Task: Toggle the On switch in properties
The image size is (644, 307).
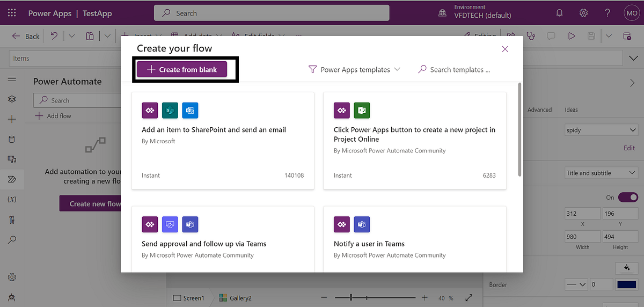Action: tap(628, 198)
